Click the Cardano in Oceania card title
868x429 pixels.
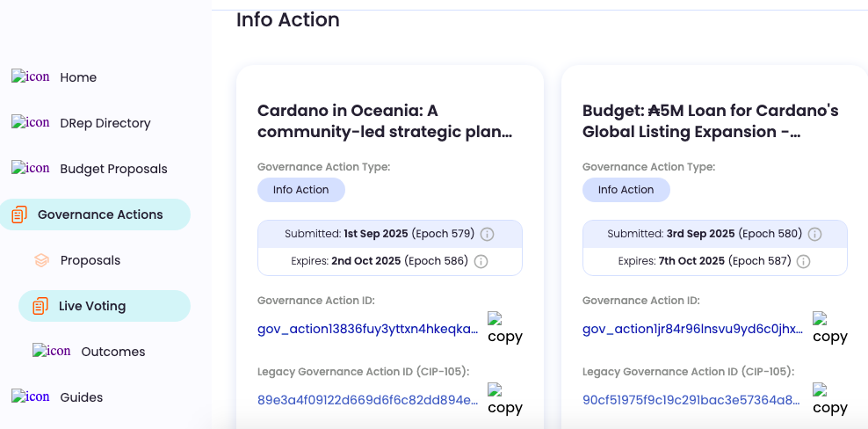click(x=385, y=121)
